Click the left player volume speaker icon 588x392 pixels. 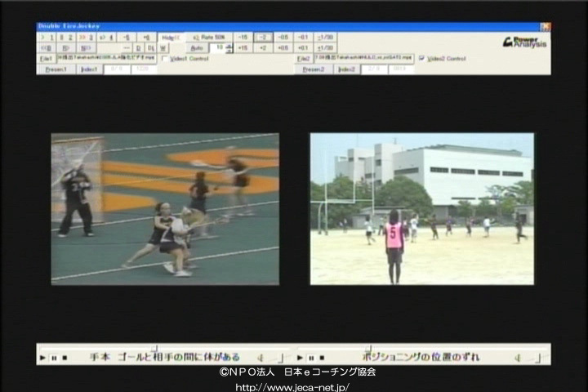pyautogui.click(x=261, y=359)
